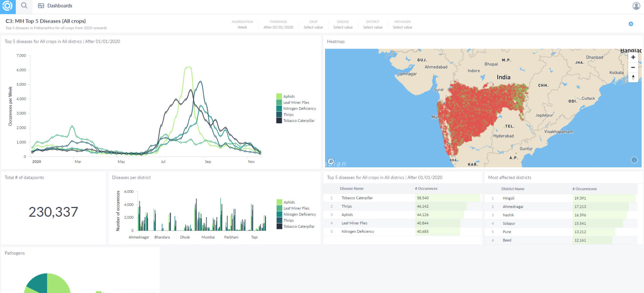The width and height of the screenshot is (644, 293).
Task: Click the Hingoli district row
Action: [x=561, y=198]
